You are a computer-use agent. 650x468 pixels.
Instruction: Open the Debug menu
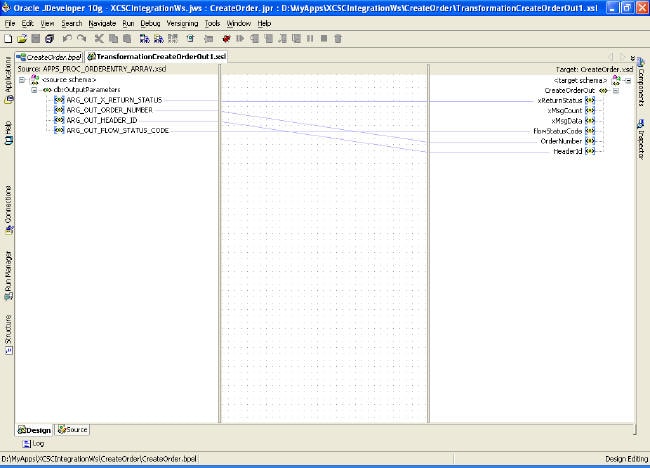point(149,22)
